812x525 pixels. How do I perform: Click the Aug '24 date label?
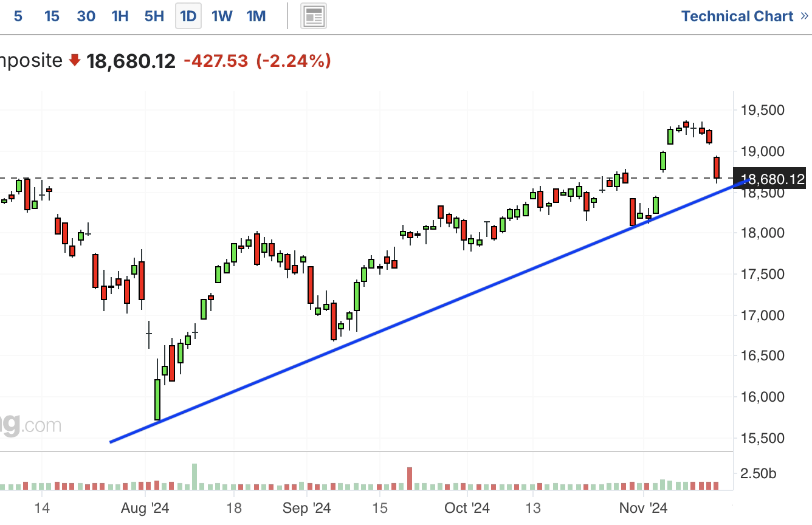[146, 508]
